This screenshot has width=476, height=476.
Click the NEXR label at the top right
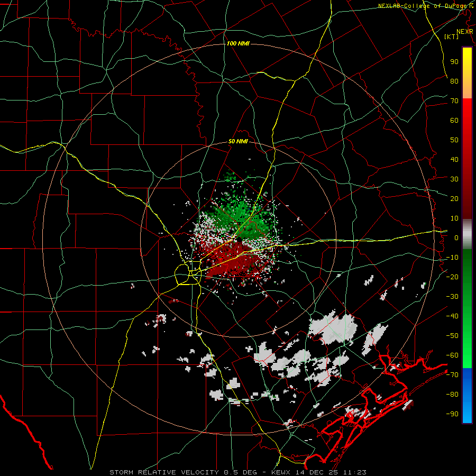(x=465, y=32)
